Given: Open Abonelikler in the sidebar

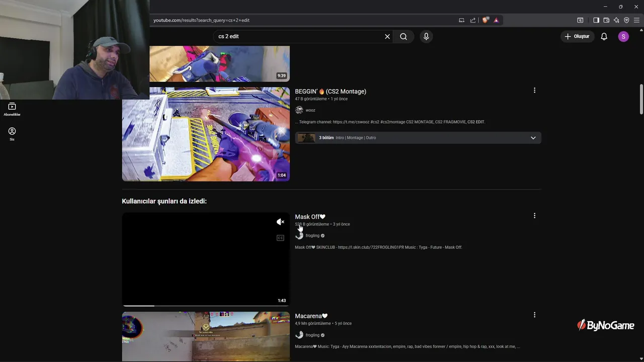Looking at the screenshot, I should click(12, 109).
